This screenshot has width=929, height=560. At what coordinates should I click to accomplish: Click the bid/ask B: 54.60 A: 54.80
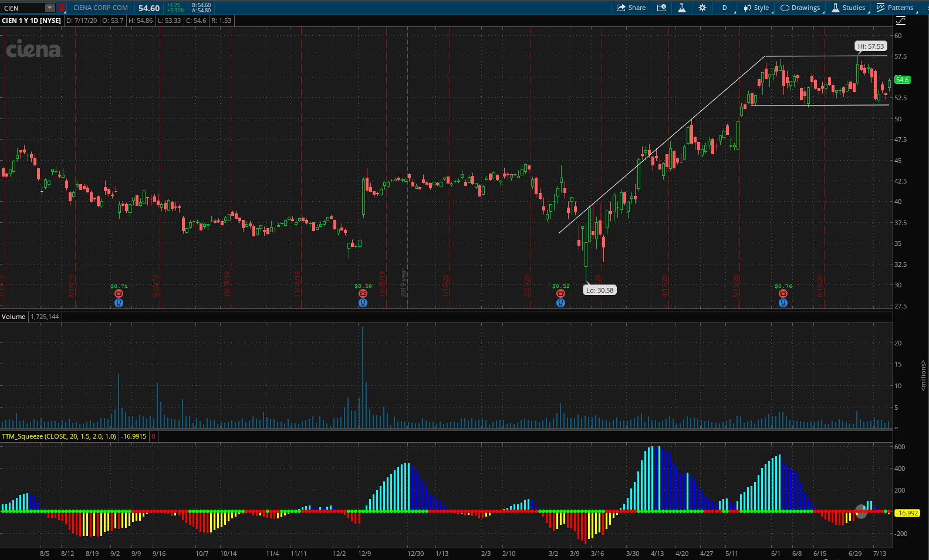point(201,8)
